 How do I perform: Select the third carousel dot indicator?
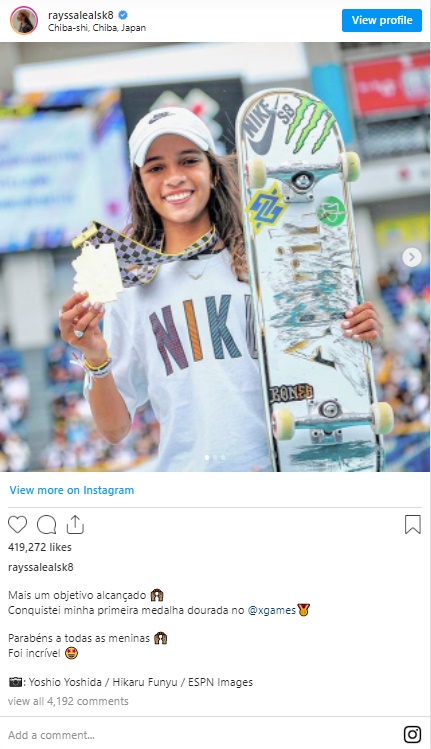[x=223, y=457]
